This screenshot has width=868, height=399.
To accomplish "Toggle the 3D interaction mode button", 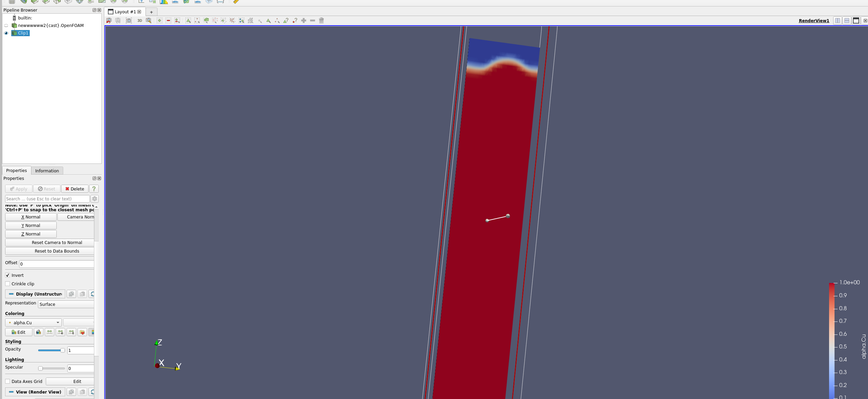I will 140,20.
